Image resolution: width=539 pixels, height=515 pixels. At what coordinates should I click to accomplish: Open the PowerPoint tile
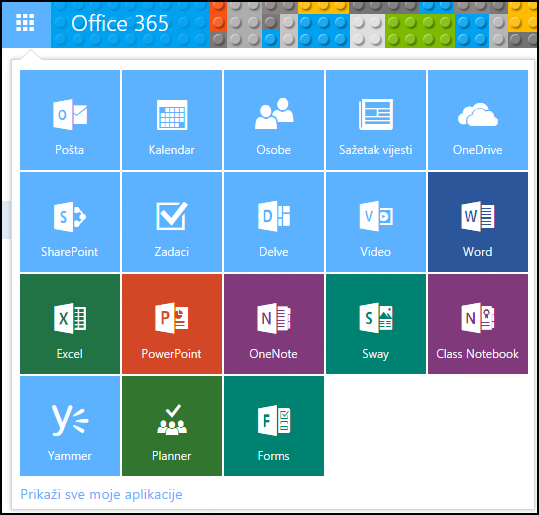point(172,324)
